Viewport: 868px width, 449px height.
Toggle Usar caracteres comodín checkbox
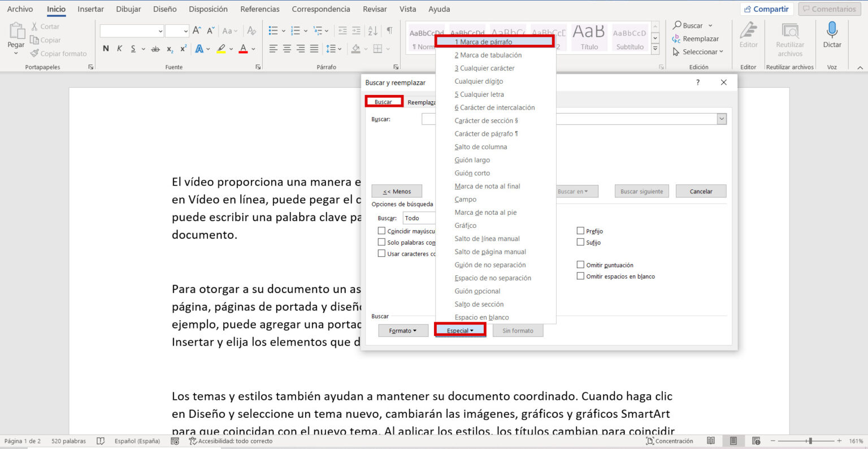[381, 253]
